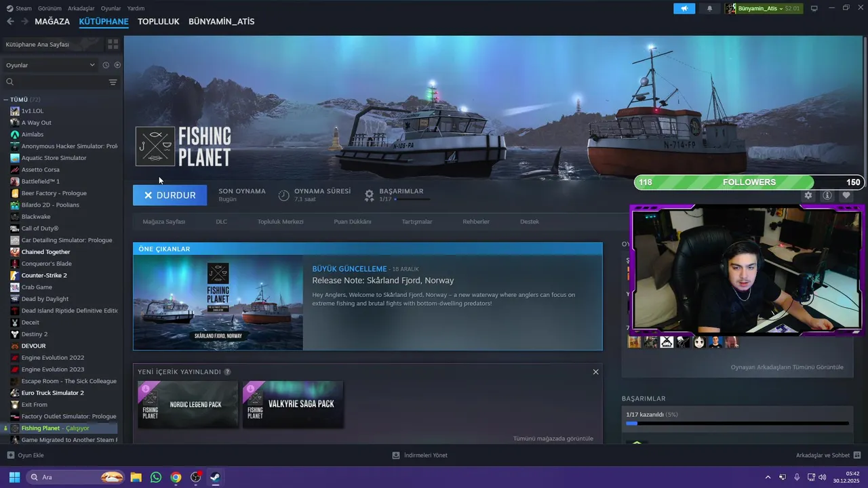This screenshot has height=488, width=868.
Task: Open Rehberler link
Action: [476, 222]
